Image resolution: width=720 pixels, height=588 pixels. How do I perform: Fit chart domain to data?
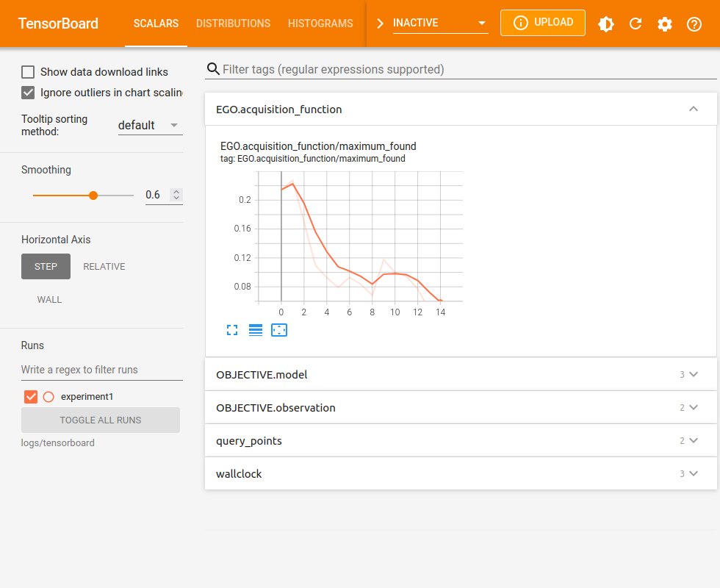[x=279, y=330]
